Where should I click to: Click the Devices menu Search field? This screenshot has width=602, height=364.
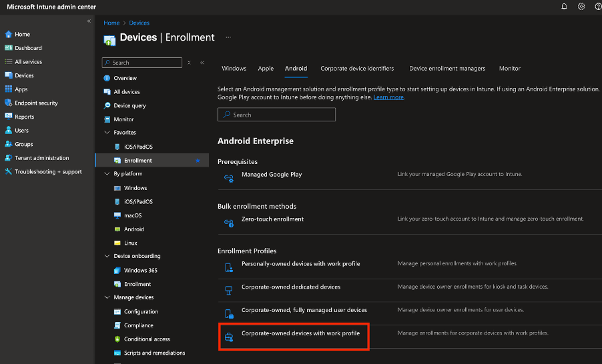tap(142, 63)
